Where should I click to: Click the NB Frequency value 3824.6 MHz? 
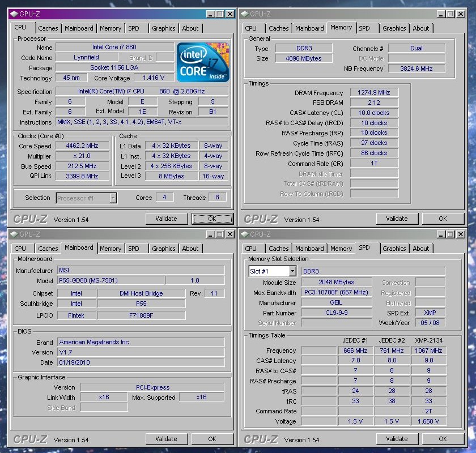coord(416,69)
